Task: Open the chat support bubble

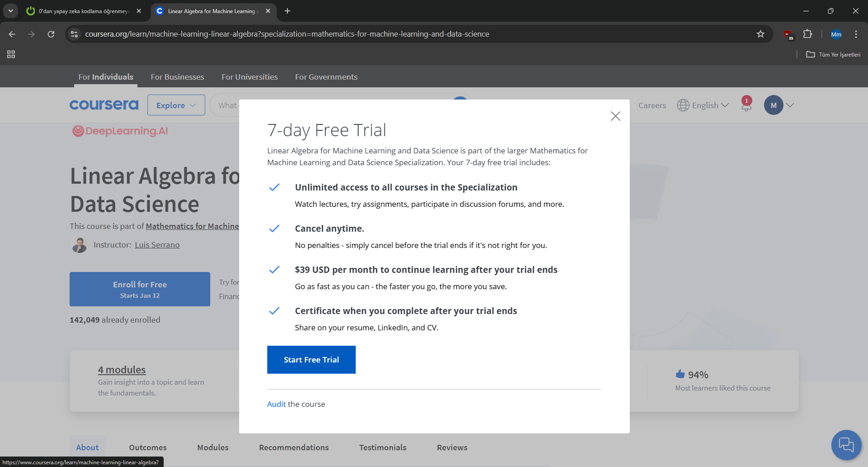Action: point(846,445)
